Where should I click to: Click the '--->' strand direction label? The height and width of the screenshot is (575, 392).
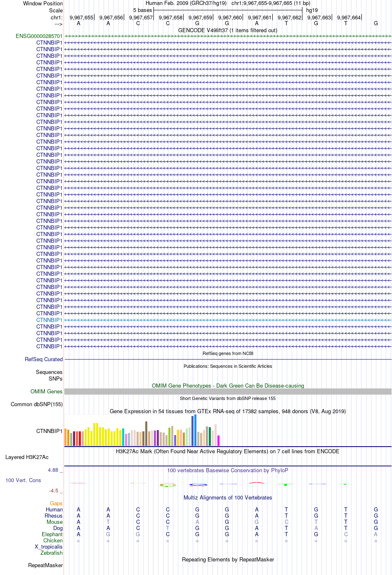pyautogui.click(x=58, y=24)
